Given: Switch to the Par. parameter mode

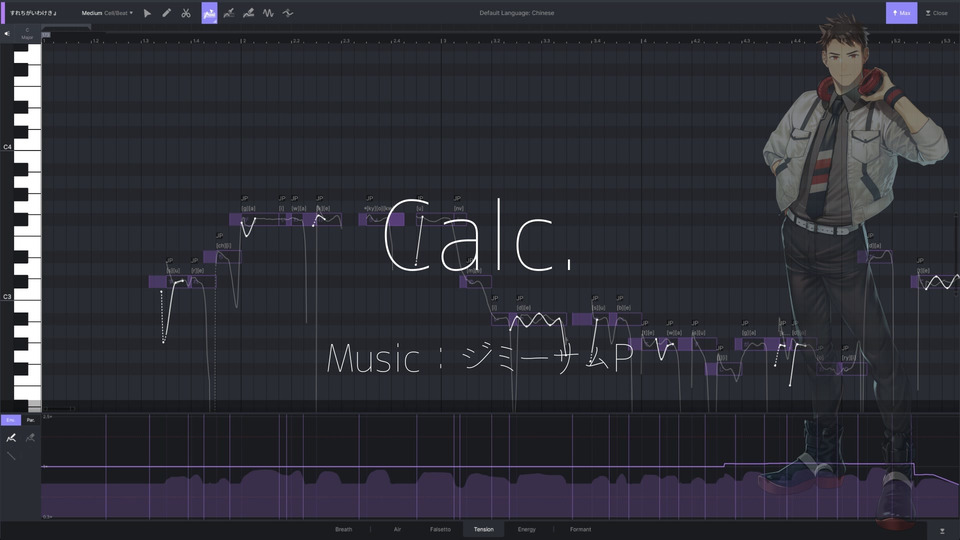Looking at the screenshot, I should click(x=31, y=420).
